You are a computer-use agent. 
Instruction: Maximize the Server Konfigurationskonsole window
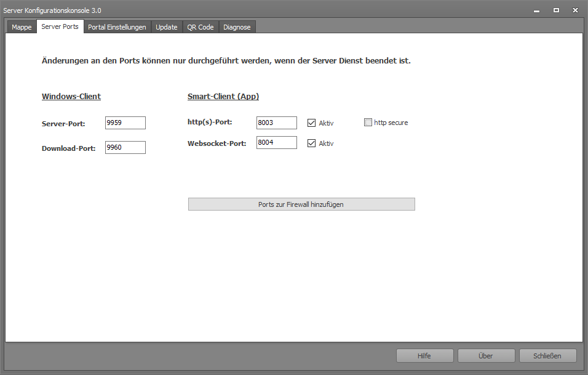click(x=556, y=10)
